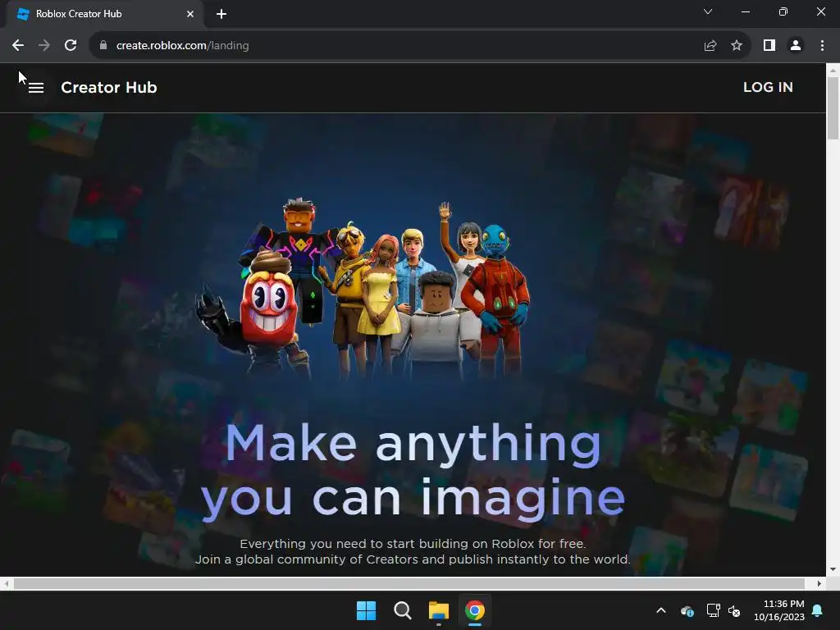Viewport: 840px width, 630px height.
Task: Click the muted volume tray icon
Action: point(734,610)
